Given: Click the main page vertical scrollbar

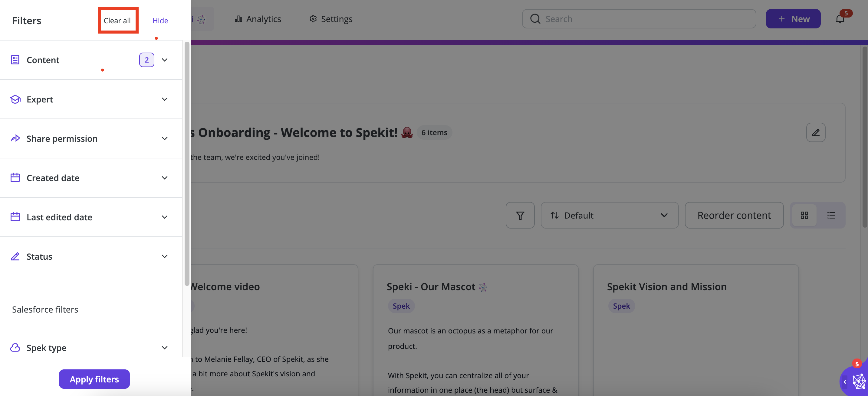Looking at the screenshot, I should click(865, 137).
